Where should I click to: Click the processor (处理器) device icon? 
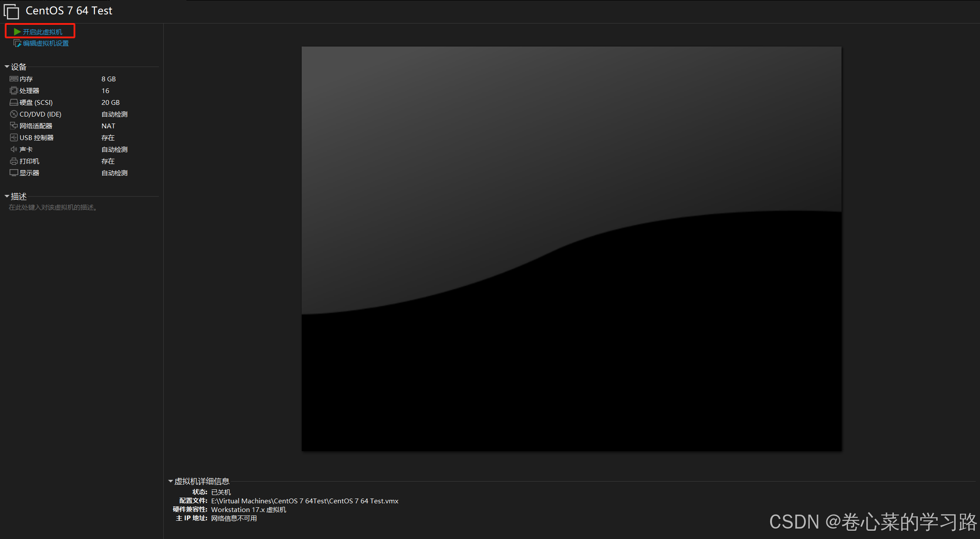click(14, 90)
